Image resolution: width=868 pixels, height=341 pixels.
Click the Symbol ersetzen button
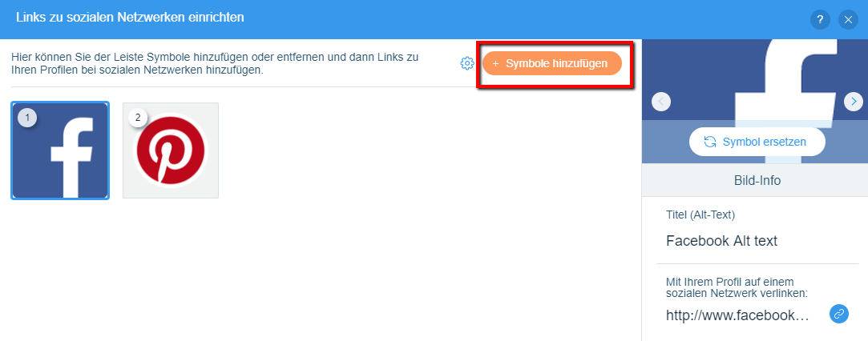(x=757, y=142)
